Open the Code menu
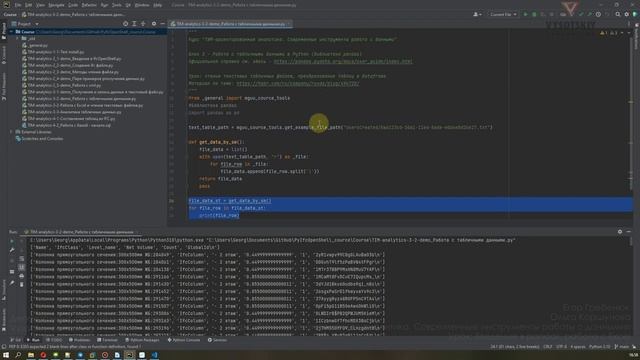640x360 pixels. 73,5
